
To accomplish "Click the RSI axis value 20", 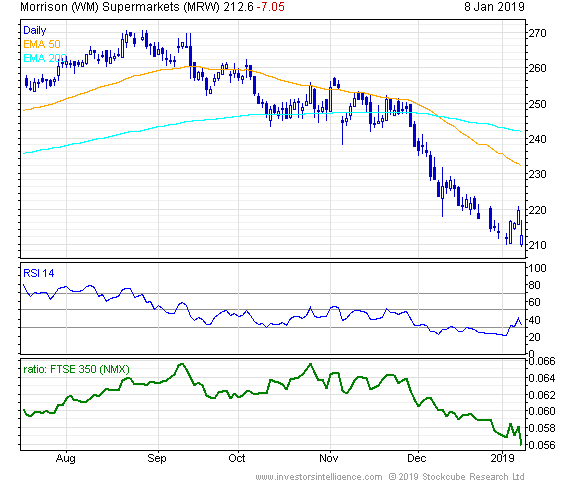I will coord(534,337).
